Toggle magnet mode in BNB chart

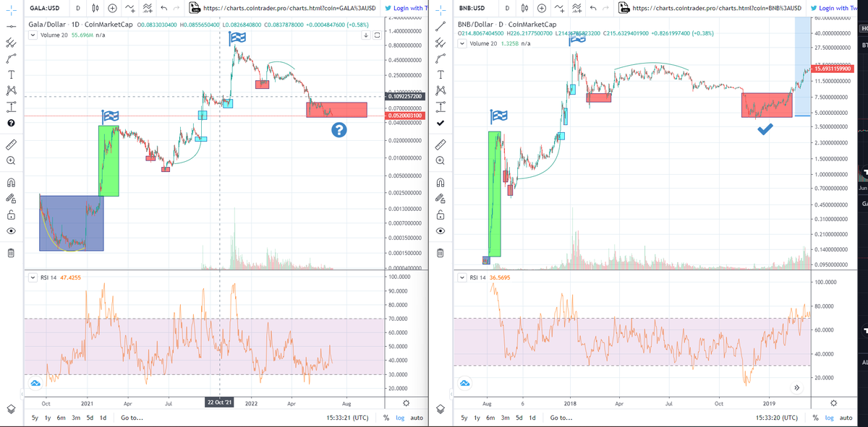441,183
